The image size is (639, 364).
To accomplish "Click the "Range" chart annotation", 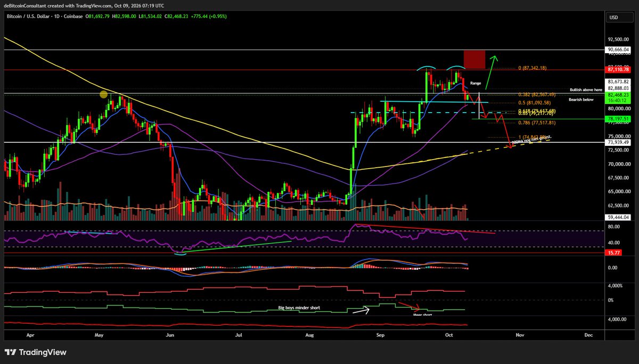I will pyautogui.click(x=476, y=84).
